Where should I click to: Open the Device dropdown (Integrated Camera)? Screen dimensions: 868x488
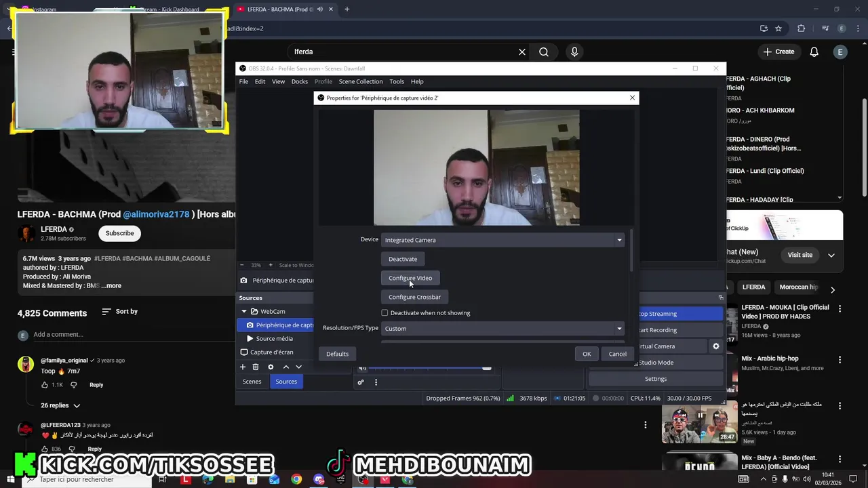pos(502,240)
